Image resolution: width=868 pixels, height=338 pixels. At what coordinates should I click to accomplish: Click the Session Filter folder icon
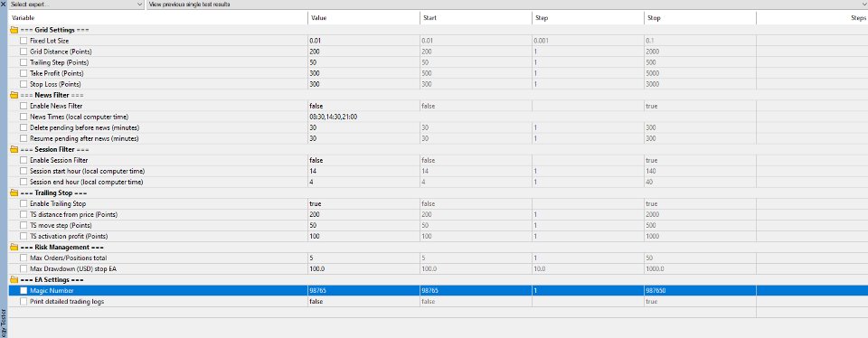click(14, 149)
